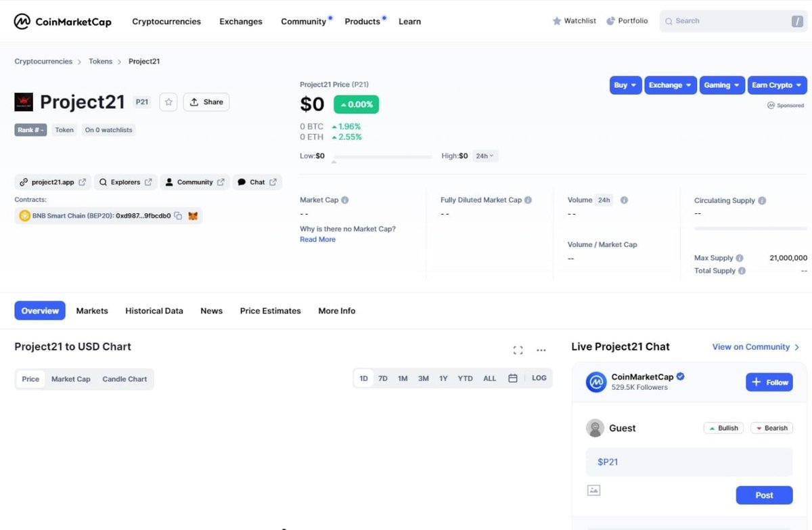812x530 pixels.
Task: Copy the BNB contract address
Action: tap(178, 216)
